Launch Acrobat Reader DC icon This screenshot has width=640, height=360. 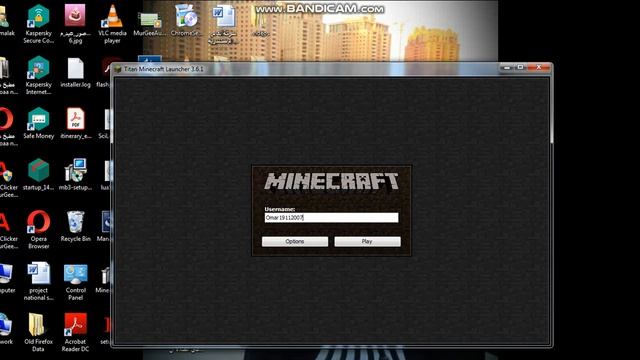point(76,332)
